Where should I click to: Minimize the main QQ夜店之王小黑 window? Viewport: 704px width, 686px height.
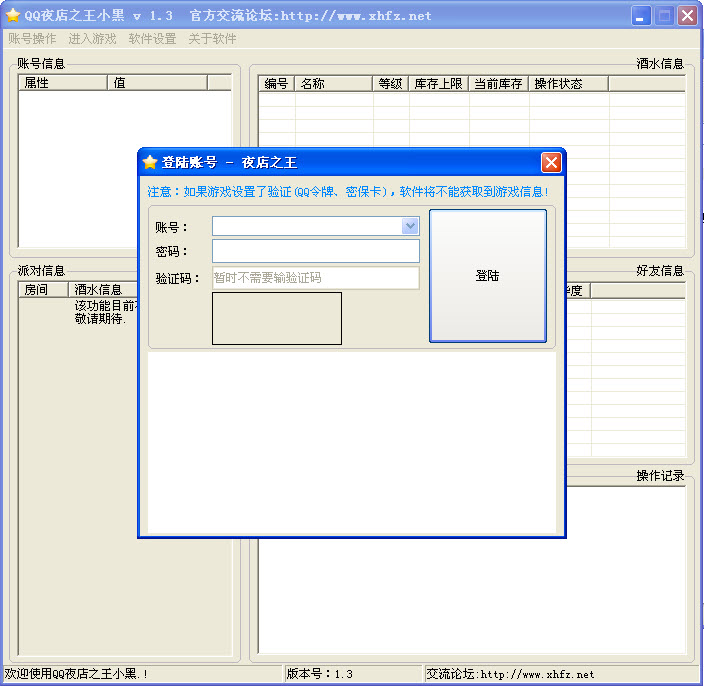(641, 16)
